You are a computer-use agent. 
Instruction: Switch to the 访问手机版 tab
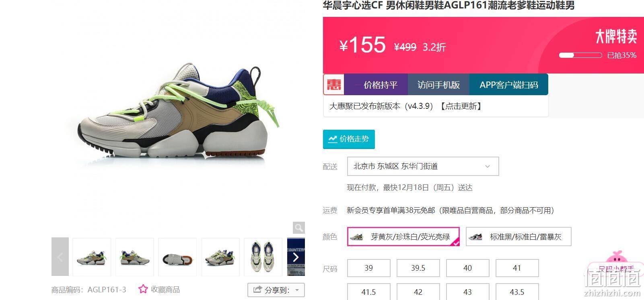(x=438, y=85)
